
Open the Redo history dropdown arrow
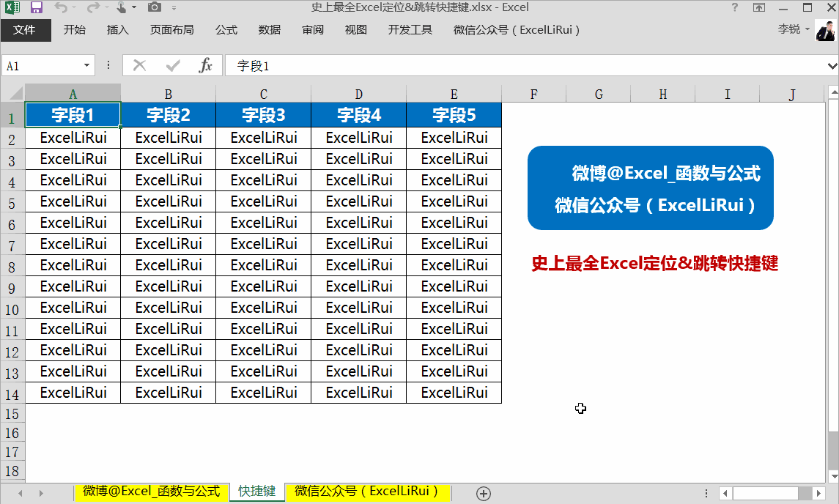tap(106, 8)
